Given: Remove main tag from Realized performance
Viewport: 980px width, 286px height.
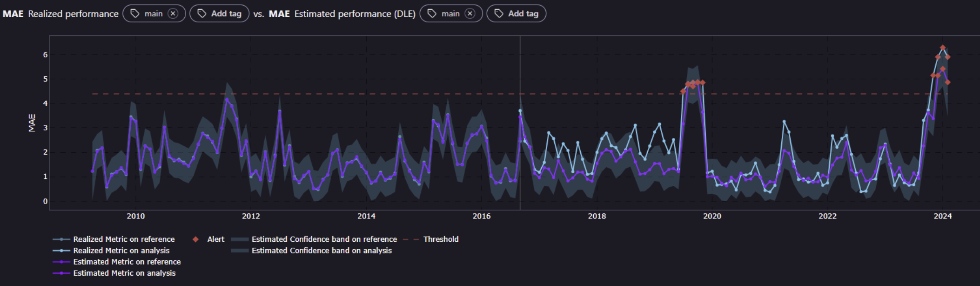Looking at the screenshot, I should tap(173, 14).
